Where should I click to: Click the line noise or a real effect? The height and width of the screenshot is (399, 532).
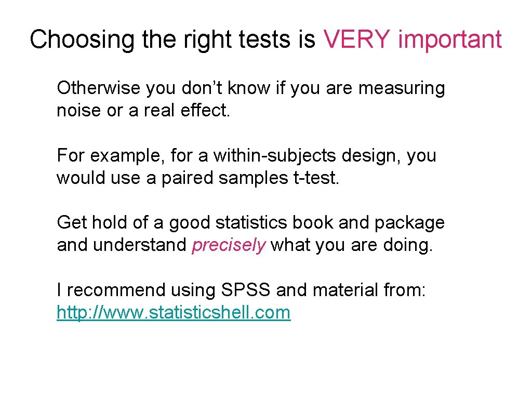(143, 111)
